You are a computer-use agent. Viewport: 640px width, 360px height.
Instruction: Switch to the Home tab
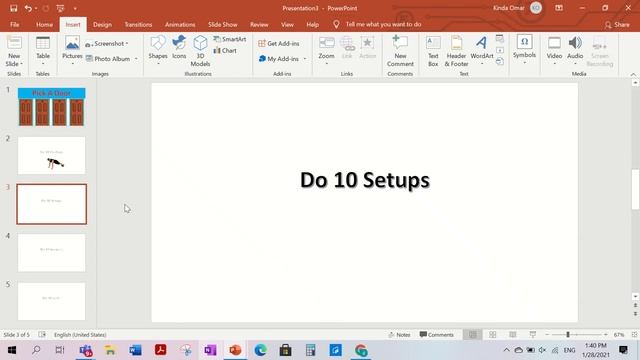(x=44, y=24)
